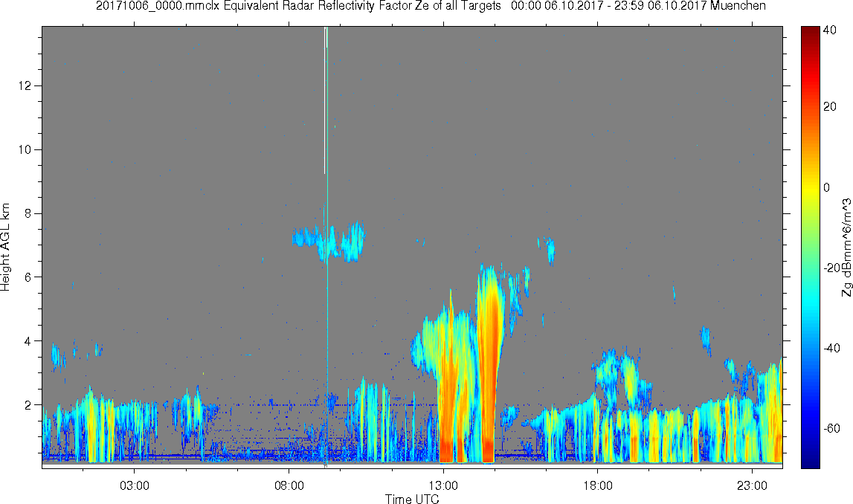Click the 'Zg dBmm^6/m^3' colorbar label

pyautogui.click(x=846, y=248)
